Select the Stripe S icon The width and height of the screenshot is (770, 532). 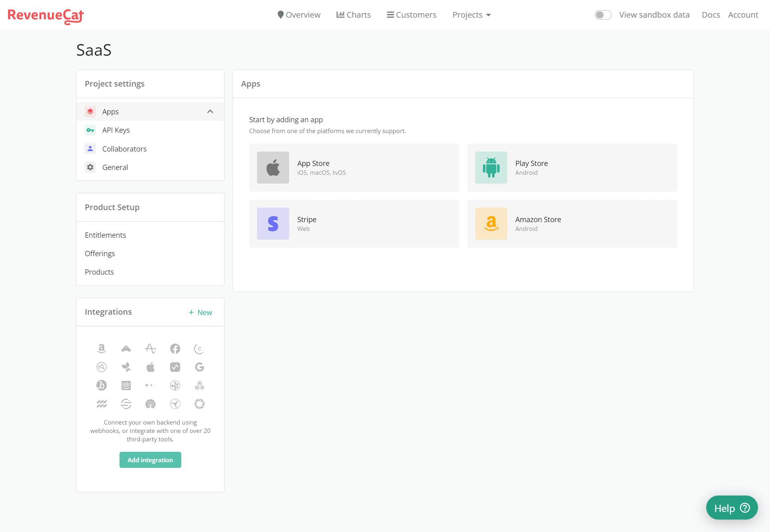coord(273,224)
